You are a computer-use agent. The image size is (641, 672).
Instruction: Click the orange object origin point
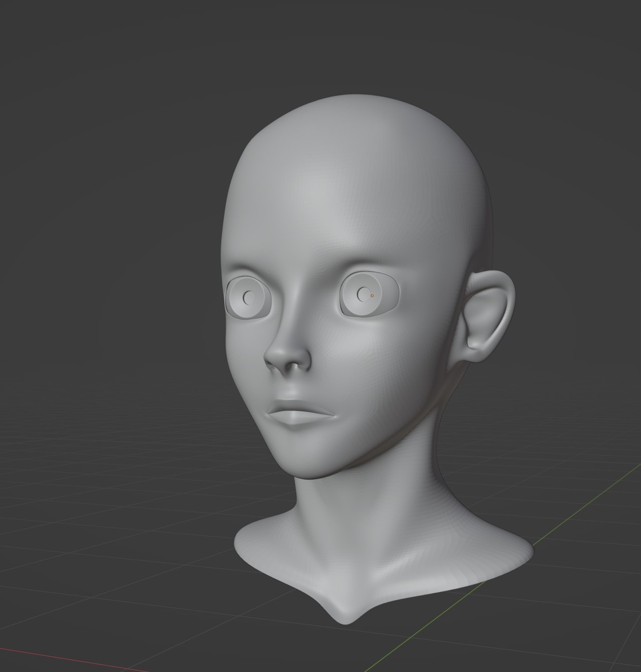tap(371, 296)
